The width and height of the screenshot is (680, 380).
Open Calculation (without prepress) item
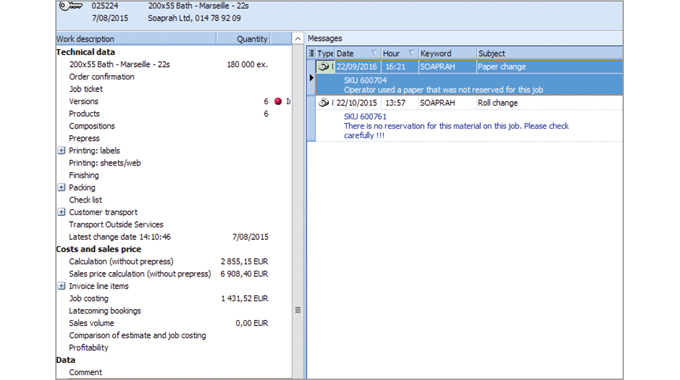click(121, 262)
